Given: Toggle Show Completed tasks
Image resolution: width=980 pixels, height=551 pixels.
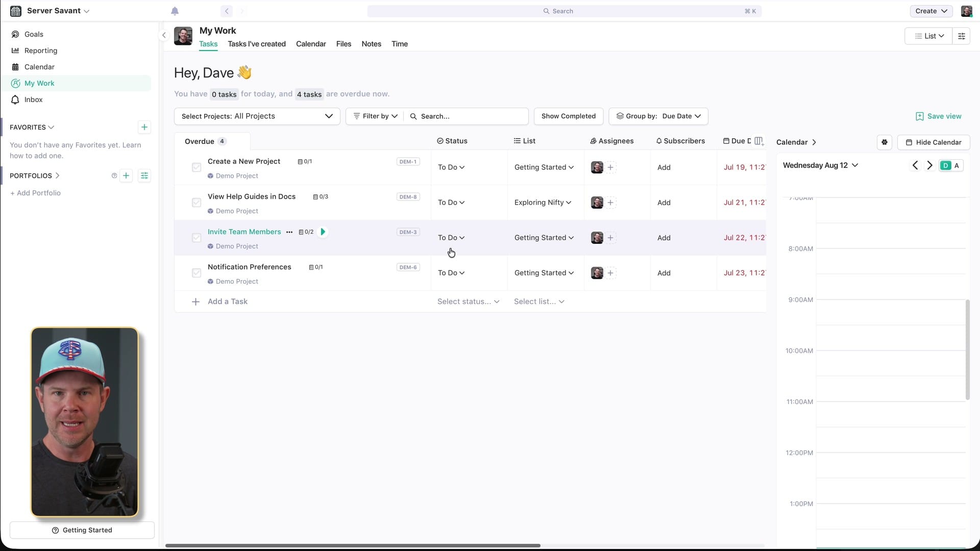Looking at the screenshot, I should (568, 116).
